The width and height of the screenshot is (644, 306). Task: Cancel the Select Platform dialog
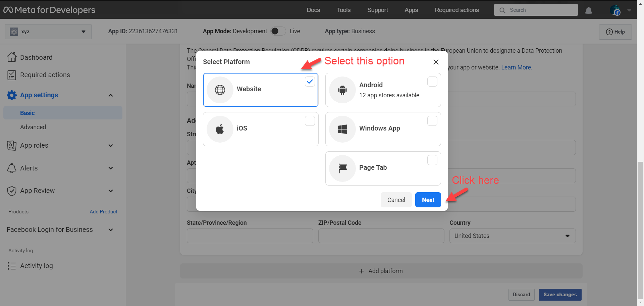pos(396,200)
